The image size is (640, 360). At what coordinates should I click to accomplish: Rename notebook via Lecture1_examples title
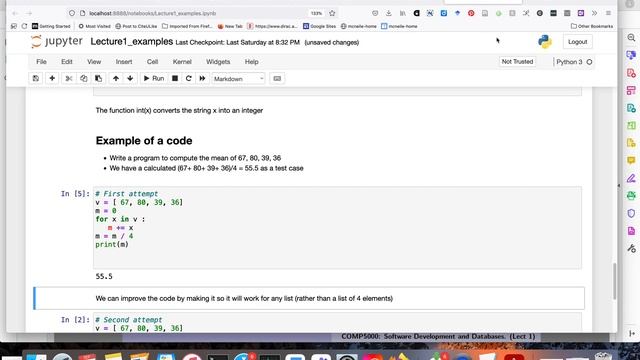[x=131, y=42]
